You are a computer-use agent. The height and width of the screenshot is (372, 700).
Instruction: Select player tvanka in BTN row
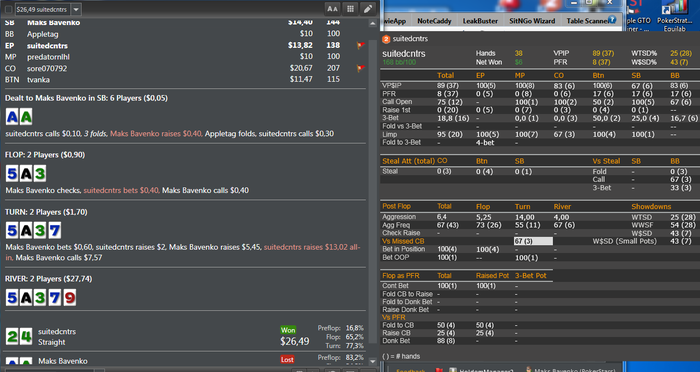point(38,79)
